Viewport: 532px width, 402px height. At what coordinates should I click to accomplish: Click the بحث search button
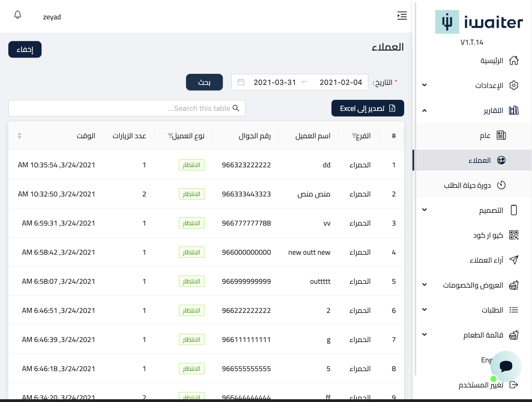click(204, 82)
